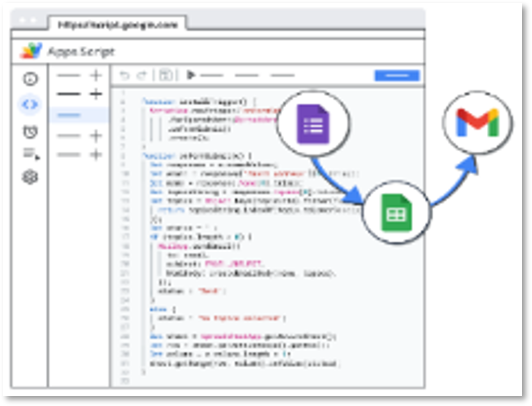Click the plus beside the bold black bar
The image size is (532, 406).
coord(96,94)
